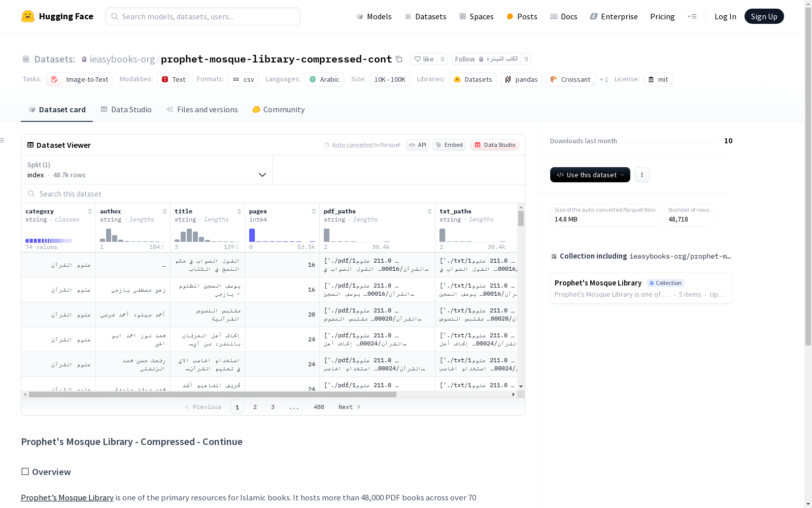The height and width of the screenshot is (508, 812).
Task: Open the left sidebar table-of-contents icon
Action: (x=3, y=140)
